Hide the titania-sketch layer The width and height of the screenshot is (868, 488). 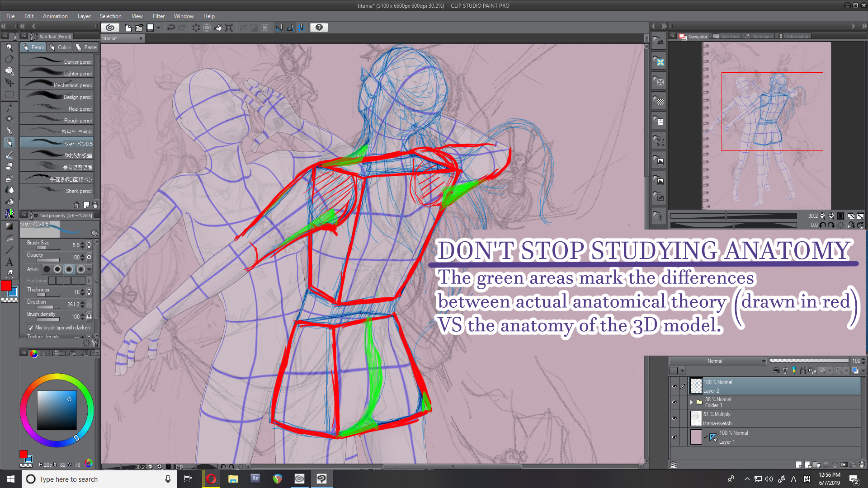pos(674,418)
